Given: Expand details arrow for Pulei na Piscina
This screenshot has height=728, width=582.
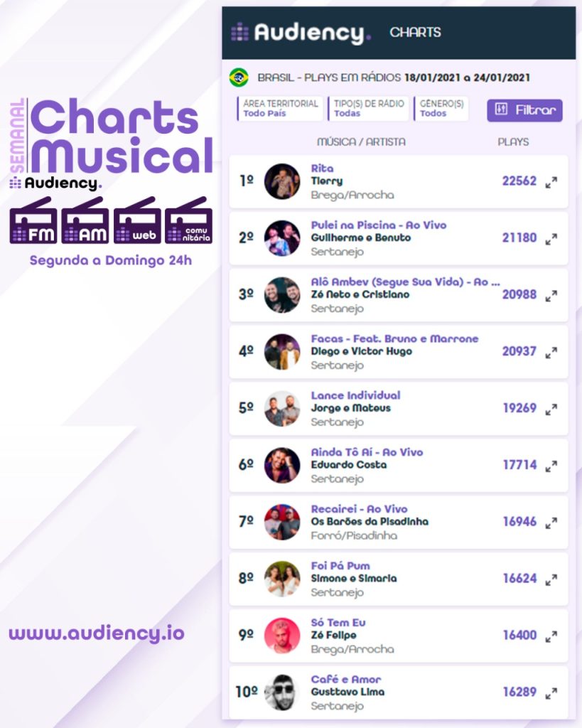Looking at the screenshot, I should (551, 239).
